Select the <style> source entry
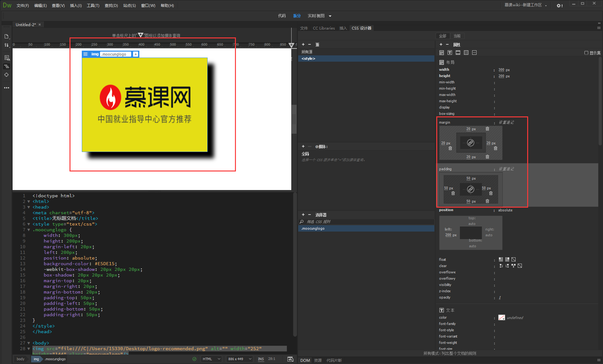The height and width of the screenshot is (364, 603). 366,59
